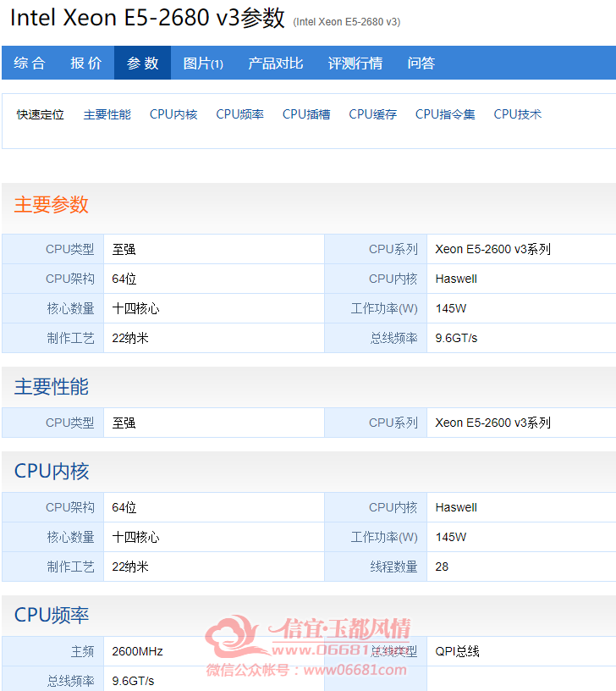Click 至强 value in 主要参数 table
The height and width of the screenshot is (691, 616).
point(124,250)
